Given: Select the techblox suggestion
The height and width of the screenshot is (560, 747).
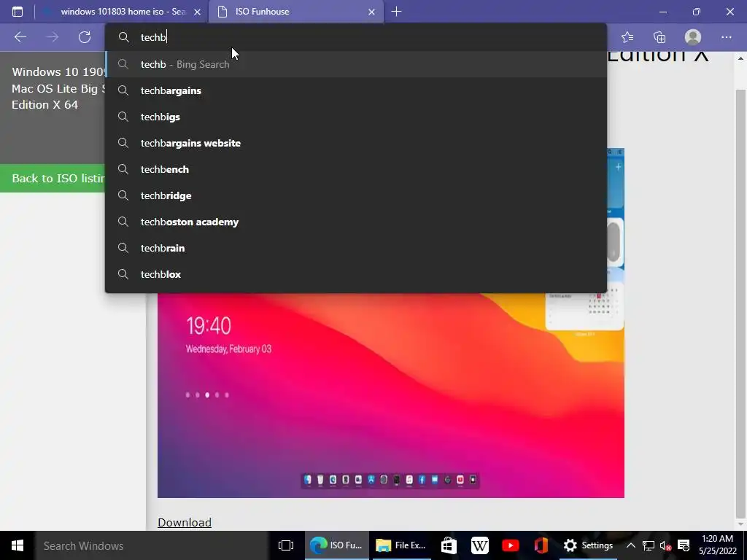Looking at the screenshot, I should (x=356, y=274).
